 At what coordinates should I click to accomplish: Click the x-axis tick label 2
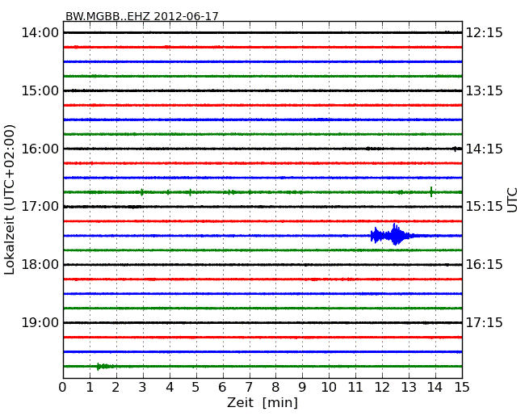[x=115, y=387]
